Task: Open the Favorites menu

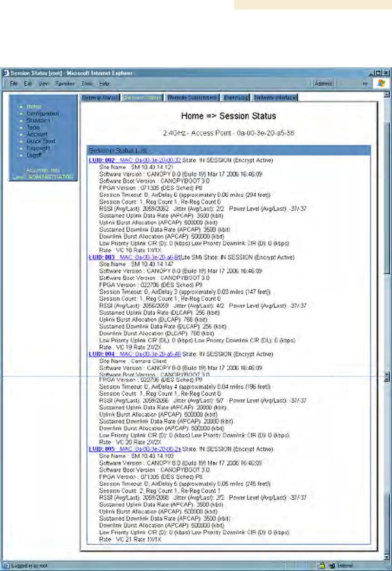Action: (65, 84)
